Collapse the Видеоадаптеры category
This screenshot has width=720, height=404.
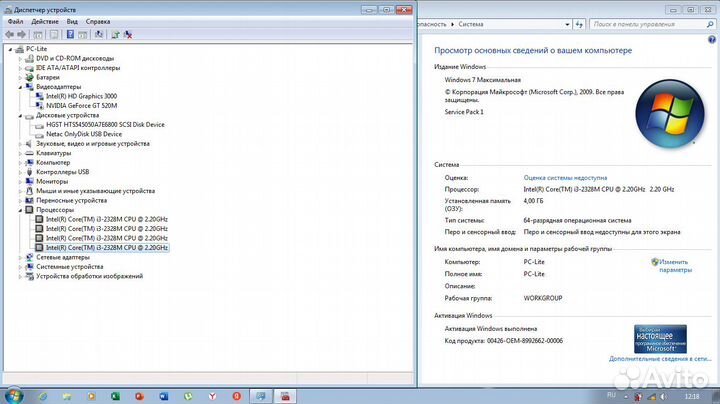point(20,87)
